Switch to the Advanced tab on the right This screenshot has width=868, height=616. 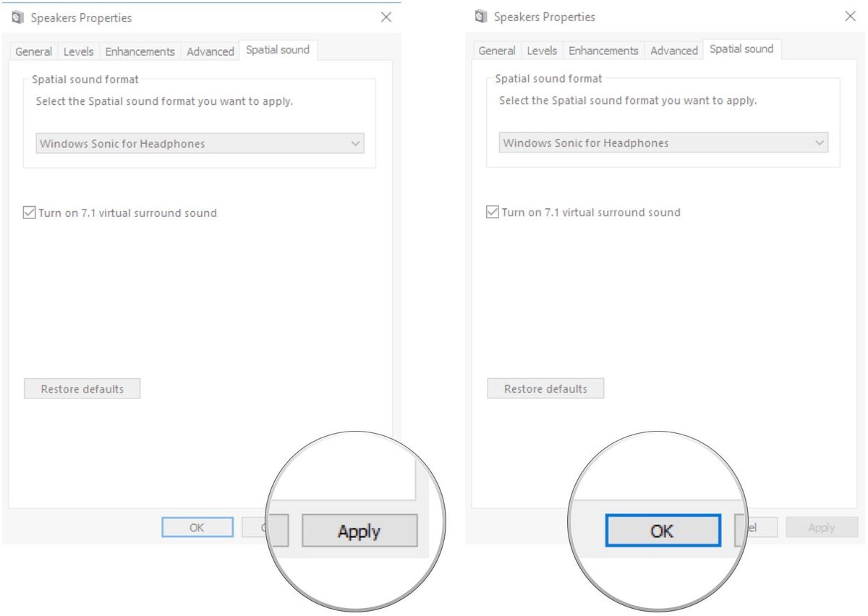[673, 51]
